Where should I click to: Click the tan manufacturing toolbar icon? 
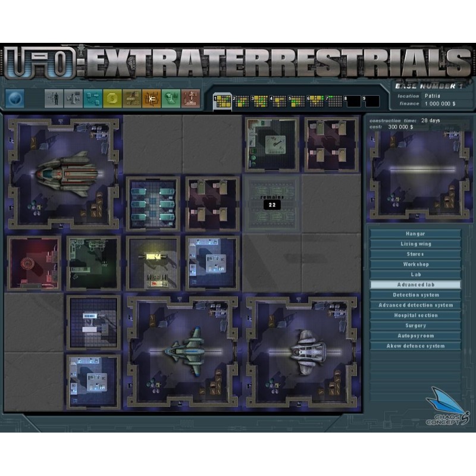[x=131, y=98]
